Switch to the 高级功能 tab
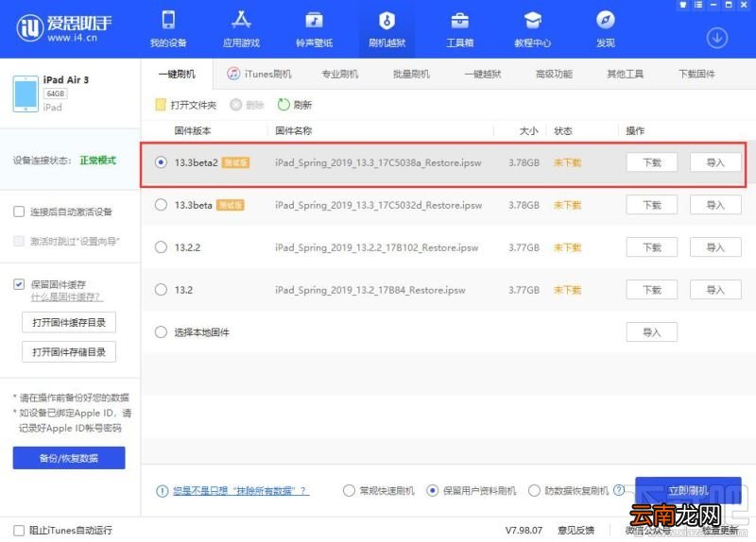Viewport: 756px width, 542px height. 554,74
